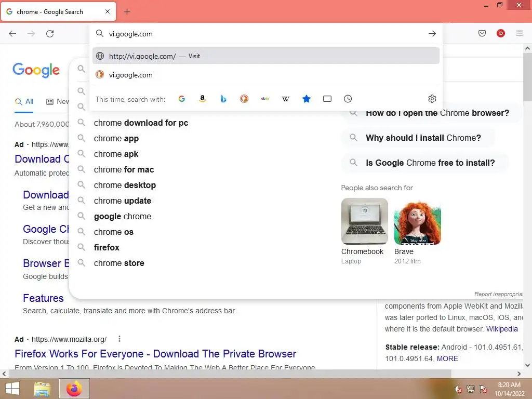Open the Features sitelink
This screenshot has height=399, width=532.
pos(43,298)
